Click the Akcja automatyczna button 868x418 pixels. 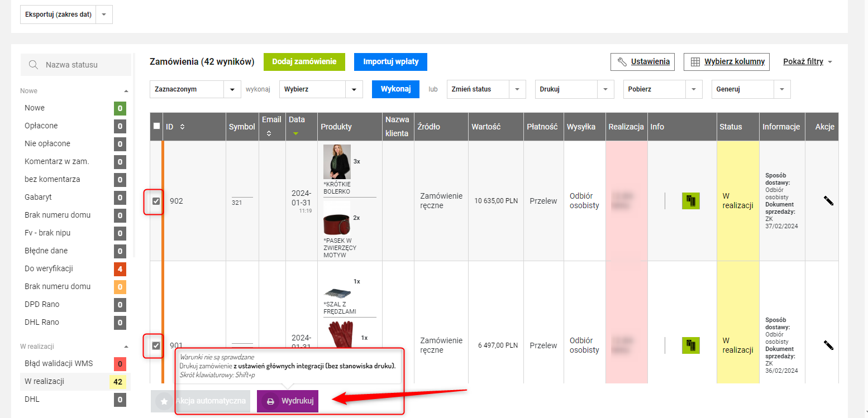tap(201, 401)
